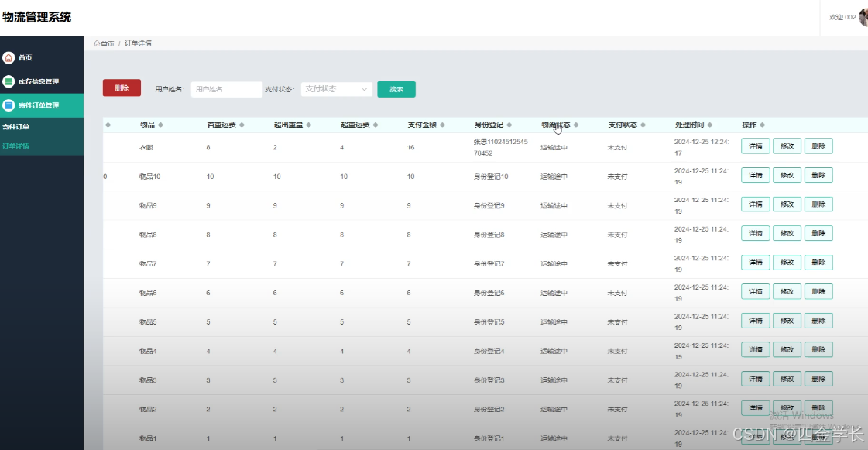
Task: Click 删除 for 物品5 row
Action: (818, 321)
